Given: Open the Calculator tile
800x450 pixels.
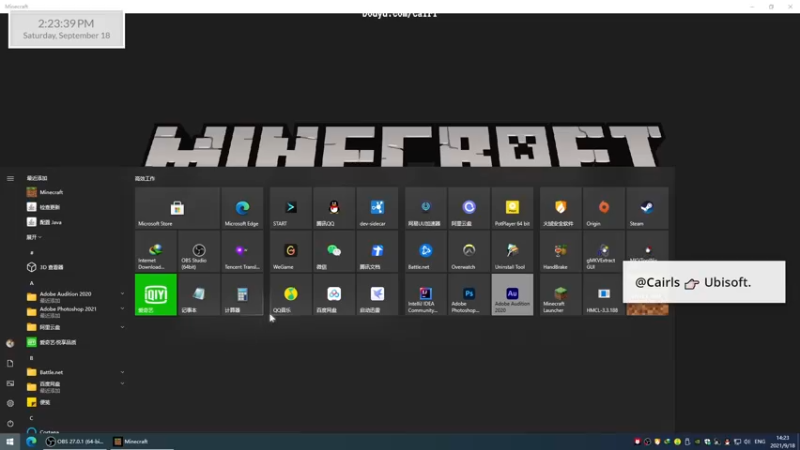Looking at the screenshot, I should pos(242,294).
